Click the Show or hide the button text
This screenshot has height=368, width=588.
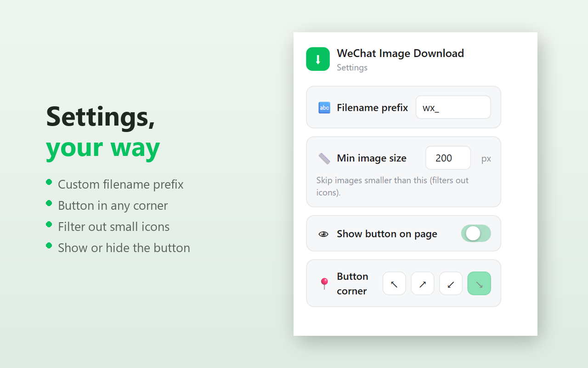coord(124,248)
